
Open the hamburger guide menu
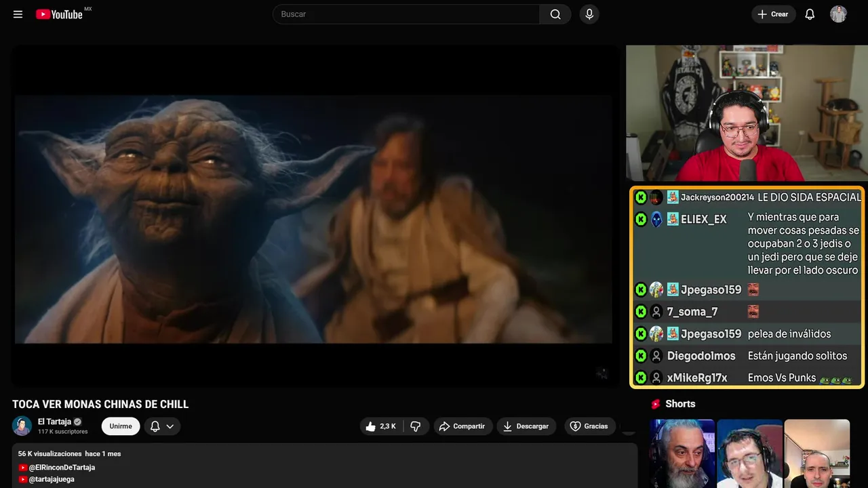pyautogui.click(x=18, y=14)
